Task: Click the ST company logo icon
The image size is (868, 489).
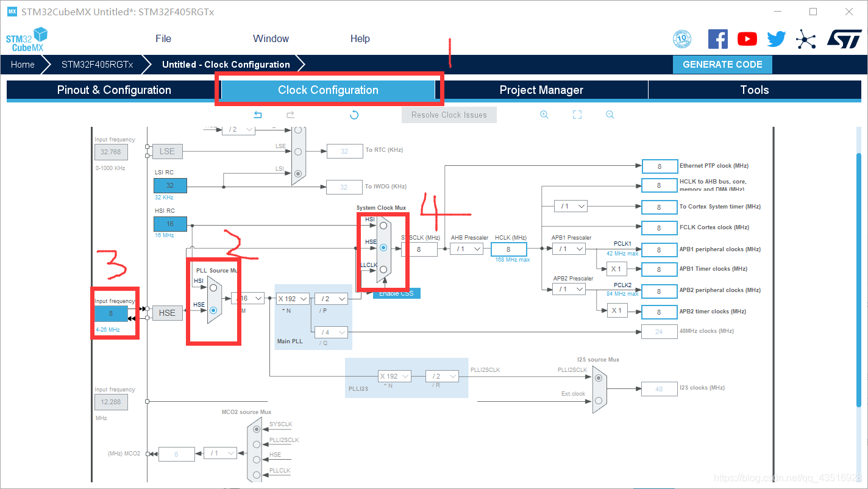Action: click(844, 39)
